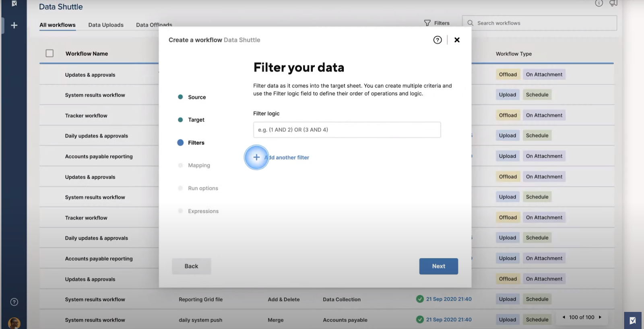Switch to Data Offloads tab

tap(154, 25)
